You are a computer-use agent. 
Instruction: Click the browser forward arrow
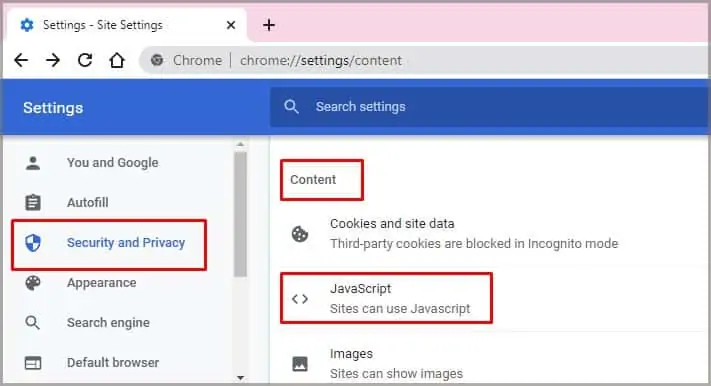coord(53,60)
